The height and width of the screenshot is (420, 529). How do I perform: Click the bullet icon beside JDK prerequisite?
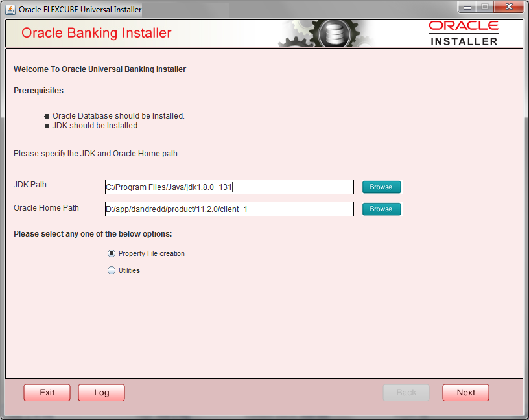[x=46, y=126]
